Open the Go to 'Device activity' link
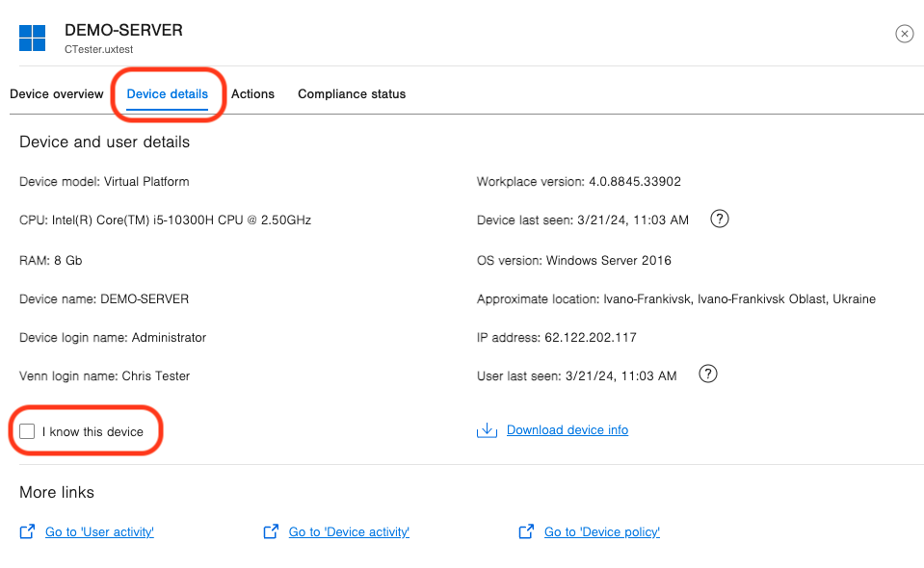The width and height of the screenshot is (924, 568). 349,531
